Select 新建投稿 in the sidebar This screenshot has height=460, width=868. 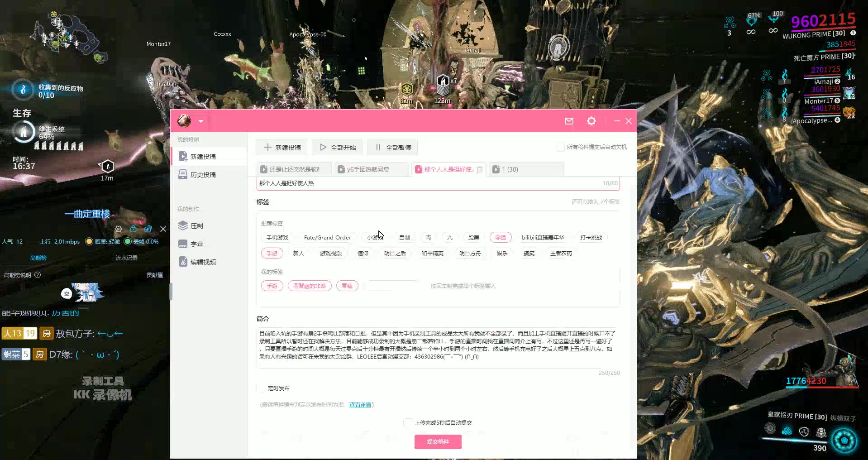(209, 157)
